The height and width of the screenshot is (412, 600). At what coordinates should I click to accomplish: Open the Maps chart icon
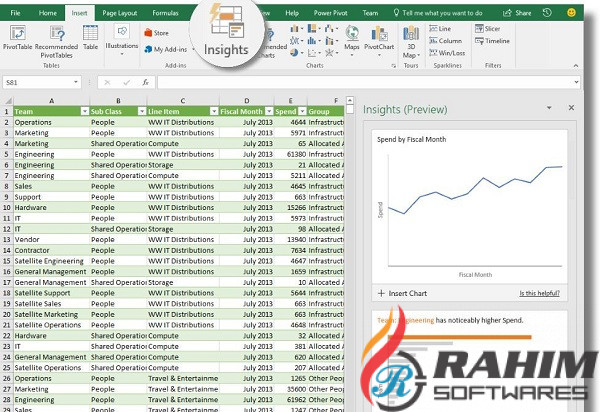[x=352, y=40]
